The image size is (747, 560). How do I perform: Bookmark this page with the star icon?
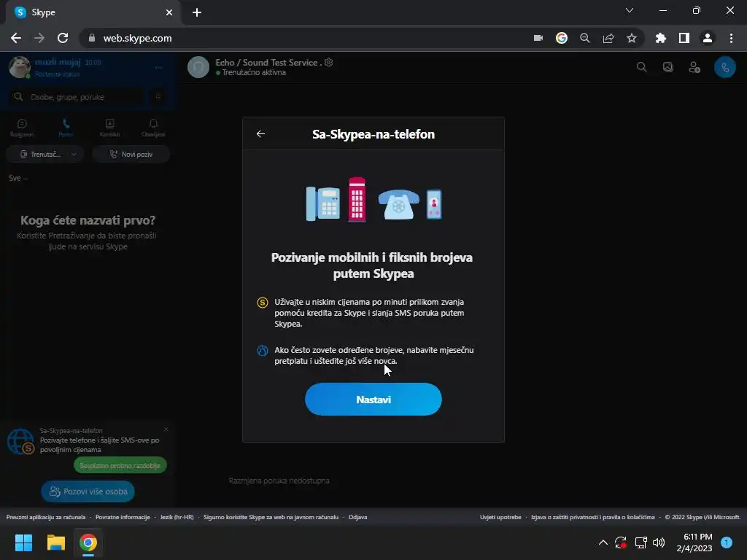(632, 38)
